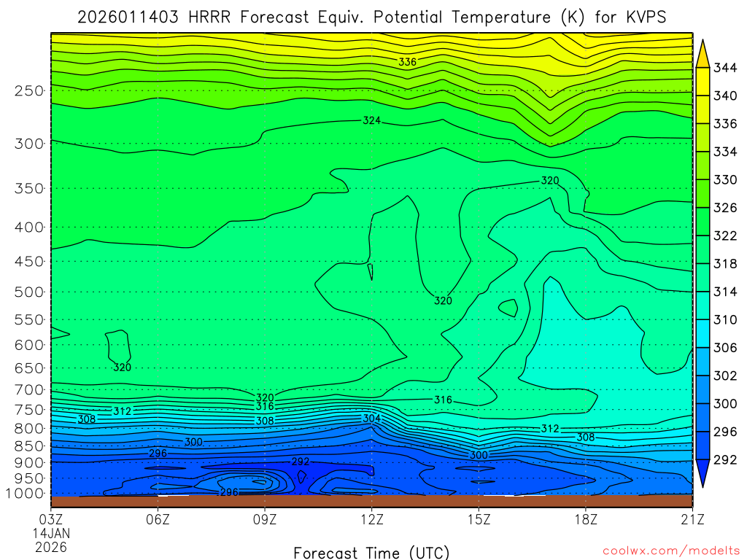Click the color bar segment between 340 and 344
This screenshot has height=560, width=747.
(703, 82)
